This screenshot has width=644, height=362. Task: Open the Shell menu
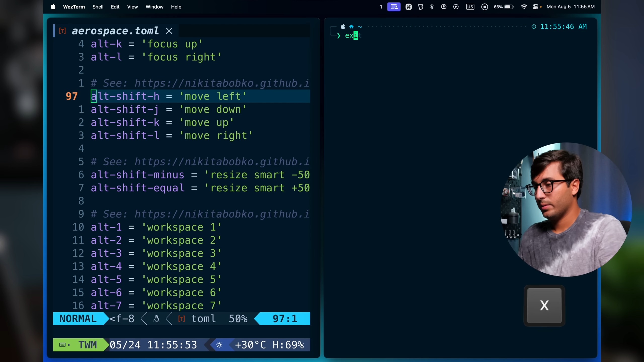(98, 7)
